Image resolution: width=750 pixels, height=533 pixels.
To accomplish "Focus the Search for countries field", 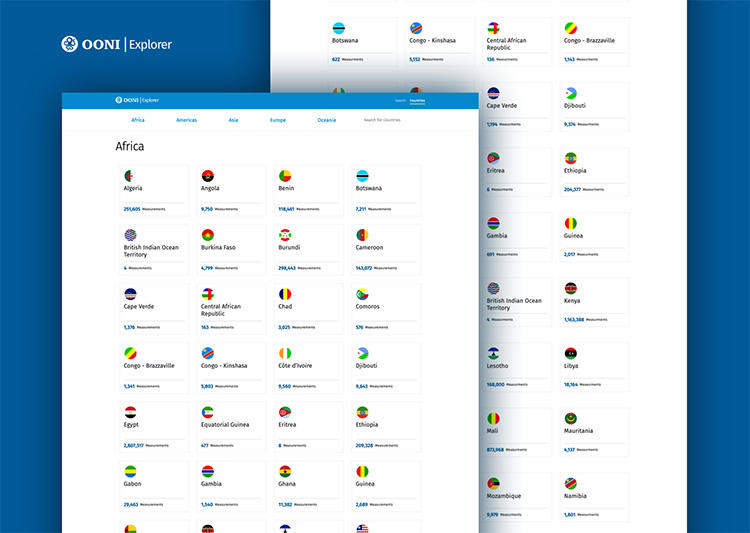I will 382,120.
